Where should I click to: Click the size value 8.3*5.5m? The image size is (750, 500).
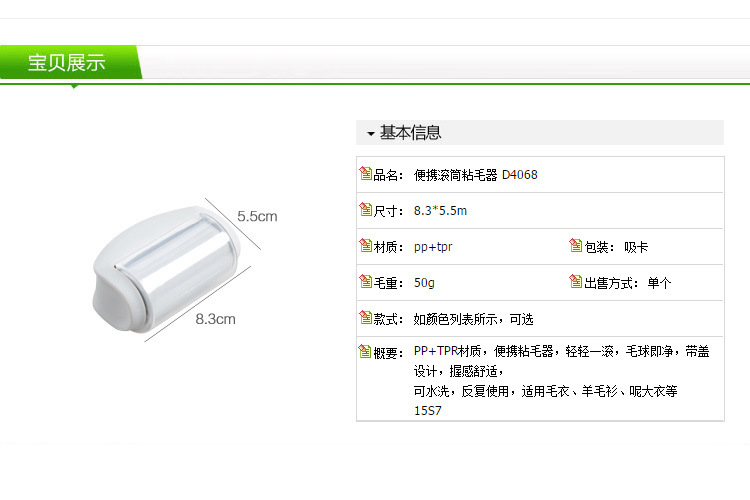[440, 211]
